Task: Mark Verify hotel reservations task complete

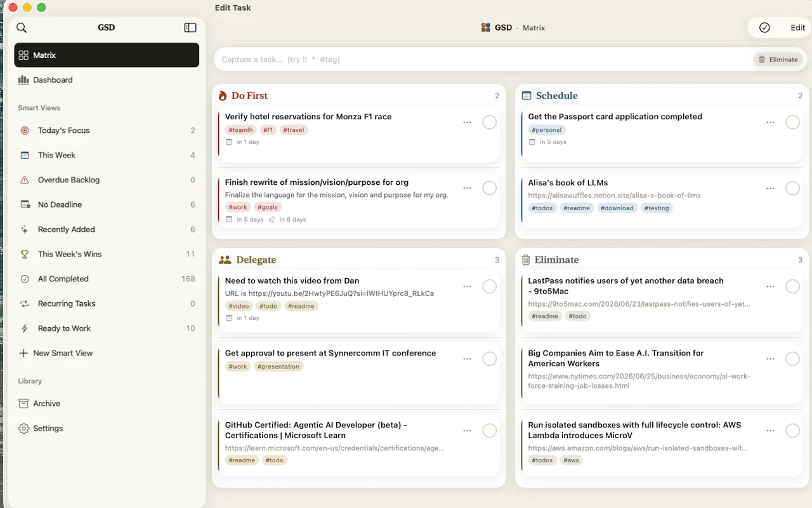Action: tap(489, 122)
